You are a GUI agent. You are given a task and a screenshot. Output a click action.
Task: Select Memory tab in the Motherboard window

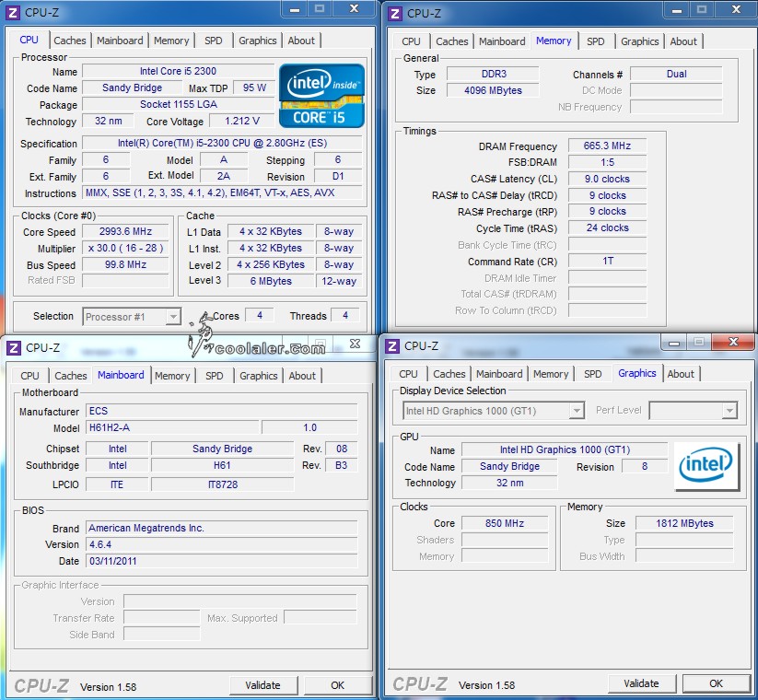tap(172, 376)
